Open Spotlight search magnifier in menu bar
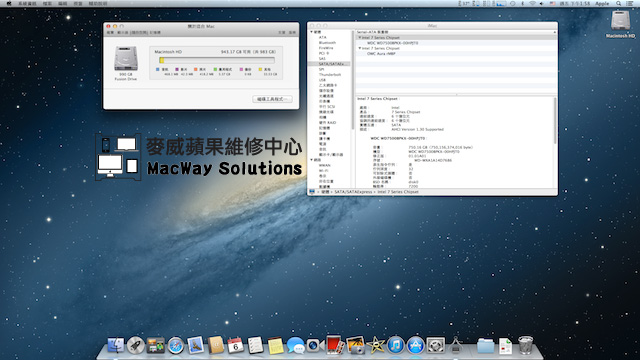640x360 pixels. click(x=619, y=3)
